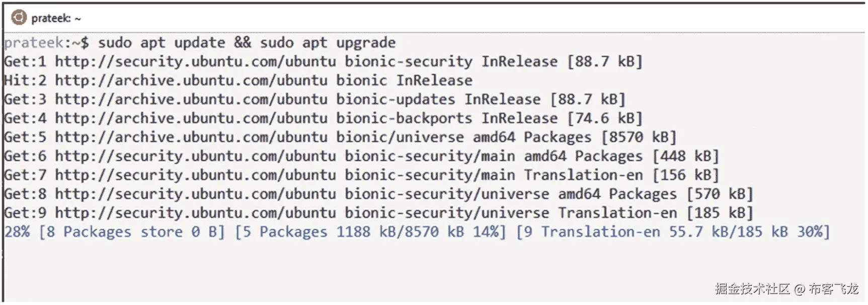Open the Get:3 archive.ubuntu.com URL
868x305 pixels.
click(x=191, y=99)
